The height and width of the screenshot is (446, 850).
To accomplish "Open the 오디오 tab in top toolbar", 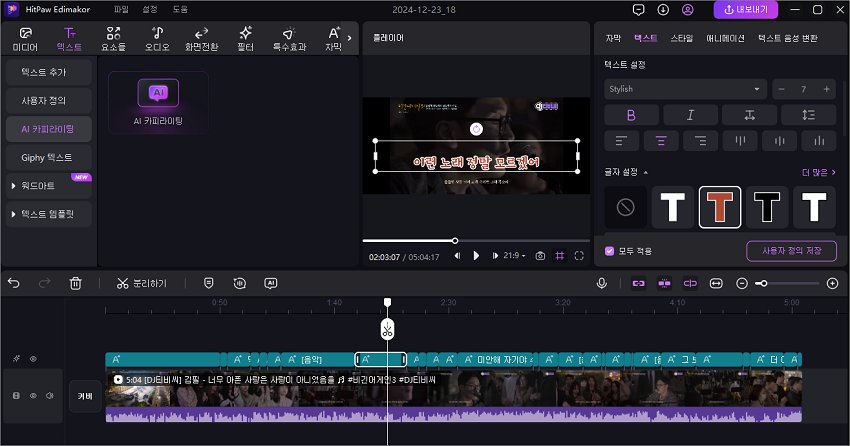I will click(156, 39).
